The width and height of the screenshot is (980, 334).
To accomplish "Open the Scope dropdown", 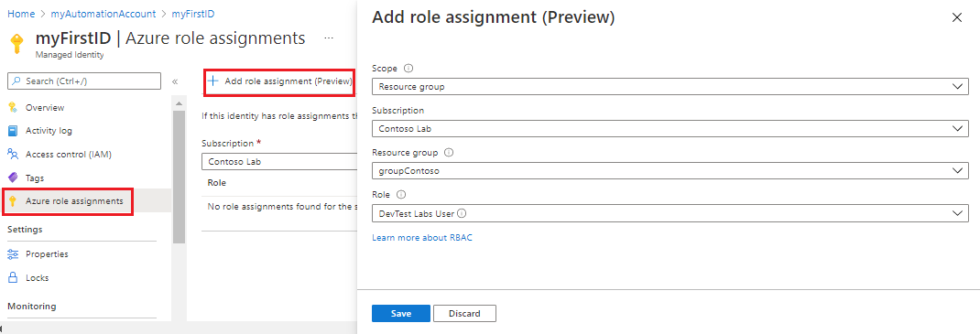I will click(670, 87).
